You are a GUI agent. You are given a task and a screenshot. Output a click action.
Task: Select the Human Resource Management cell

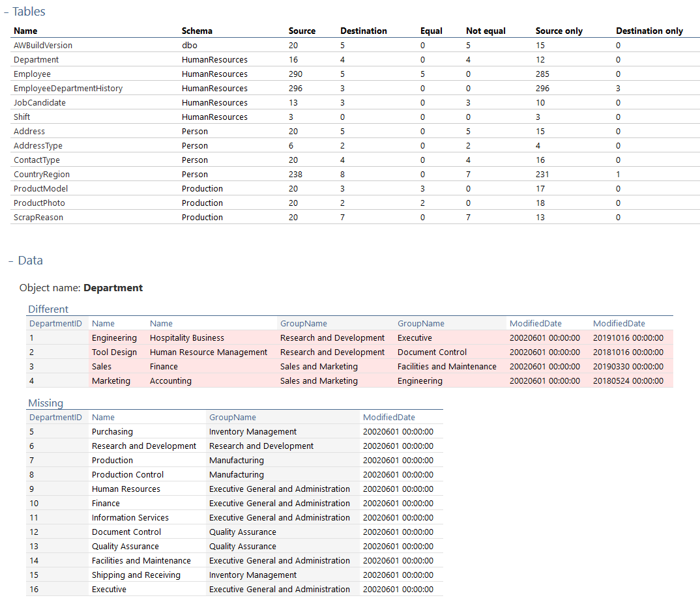[209, 352]
